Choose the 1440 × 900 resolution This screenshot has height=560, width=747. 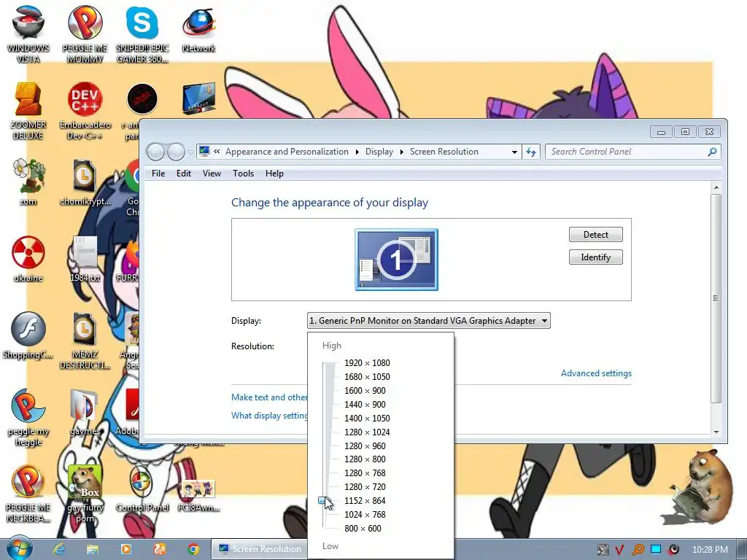coord(365,404)
